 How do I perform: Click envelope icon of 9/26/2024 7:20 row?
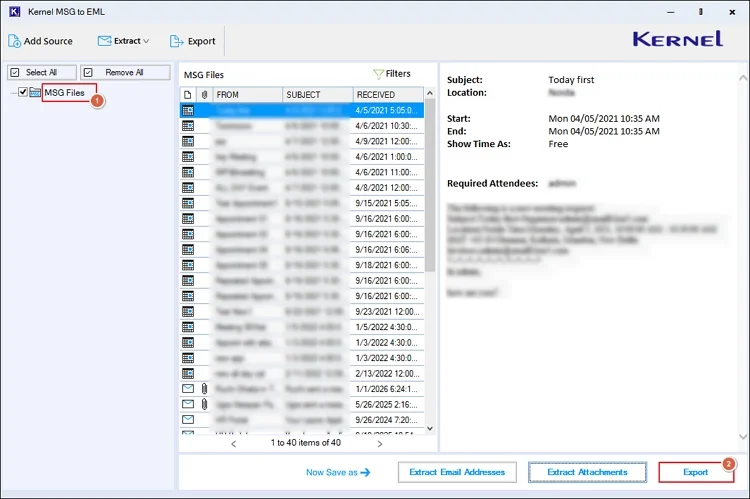[188, 420]
